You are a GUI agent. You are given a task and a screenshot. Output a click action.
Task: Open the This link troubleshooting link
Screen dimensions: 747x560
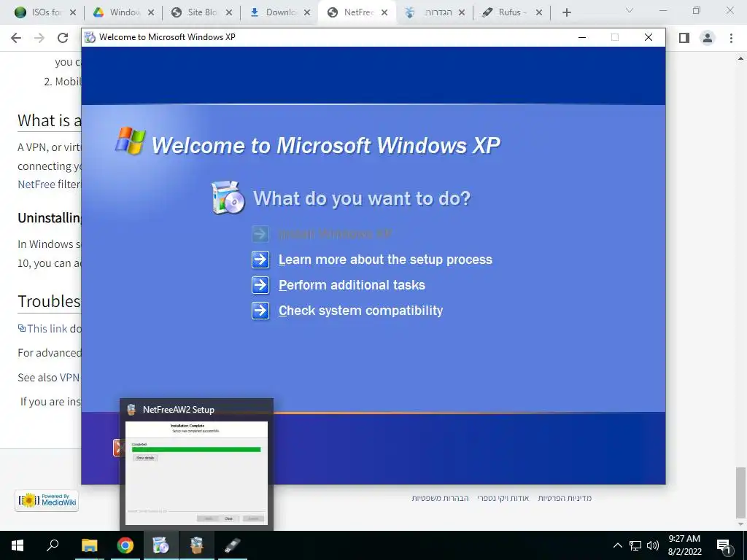47,329
